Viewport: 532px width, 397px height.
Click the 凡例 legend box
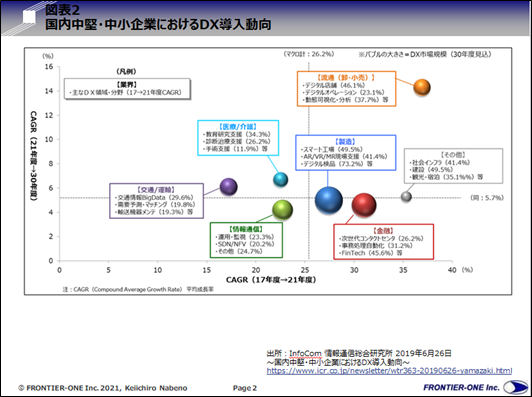(x=127, y=89)
